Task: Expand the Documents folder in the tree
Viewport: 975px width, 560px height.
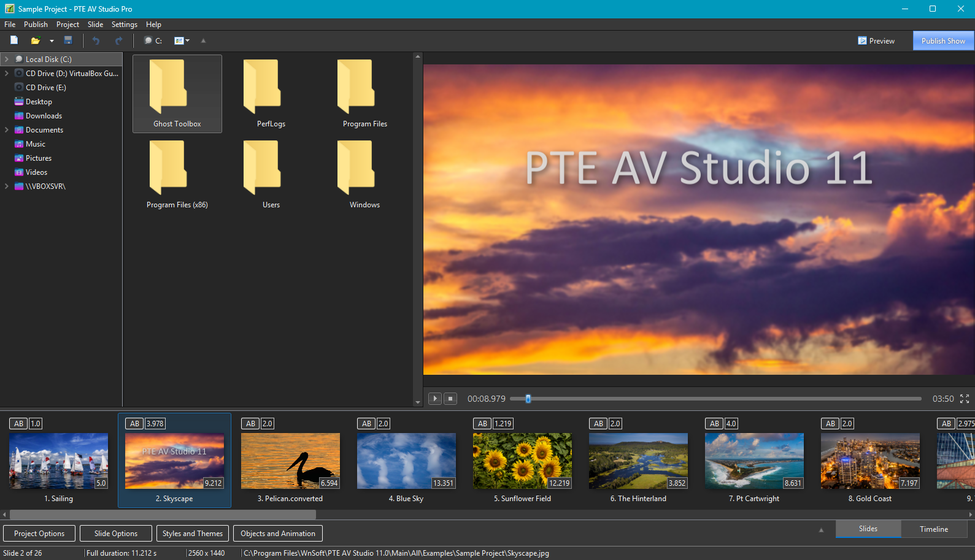Action: 7,130
